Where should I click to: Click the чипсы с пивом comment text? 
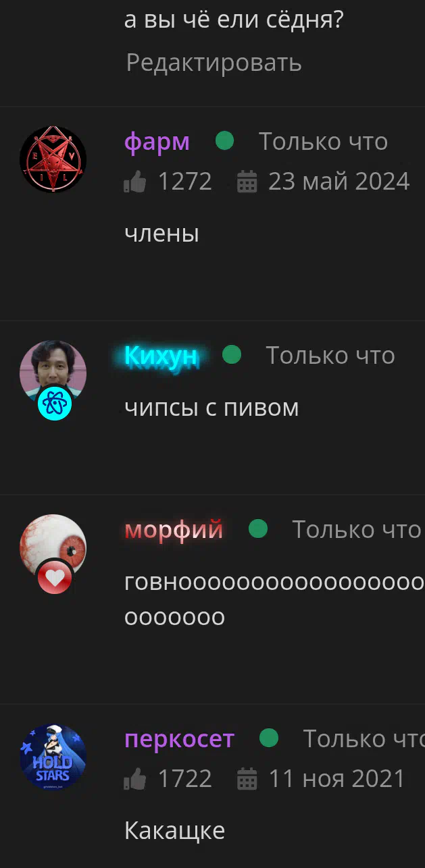click(211, 408)
